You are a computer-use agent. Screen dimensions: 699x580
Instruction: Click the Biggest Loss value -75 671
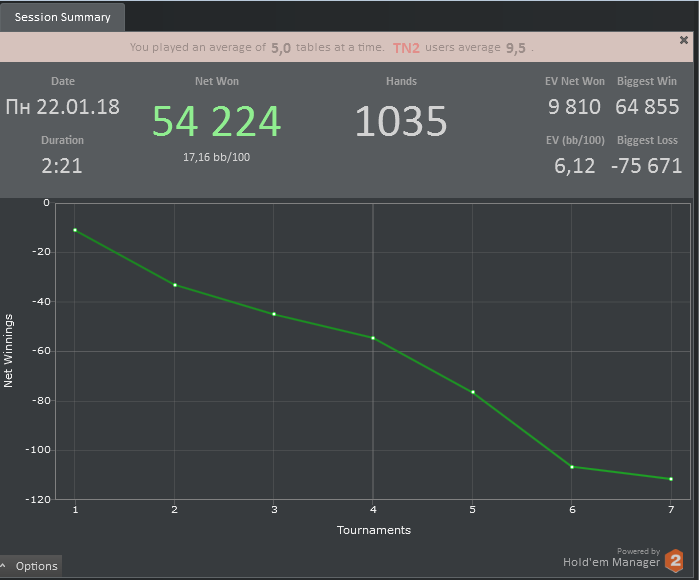coord(646,166)
